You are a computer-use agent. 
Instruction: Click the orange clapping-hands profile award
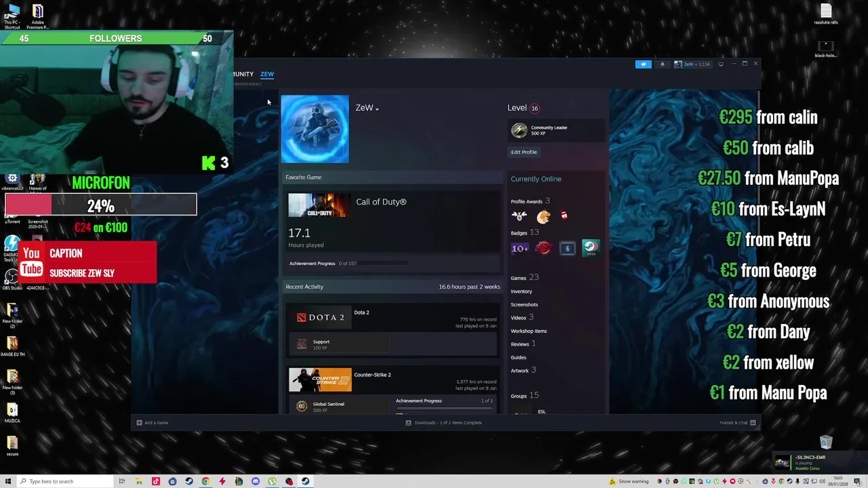coord(543,217)
